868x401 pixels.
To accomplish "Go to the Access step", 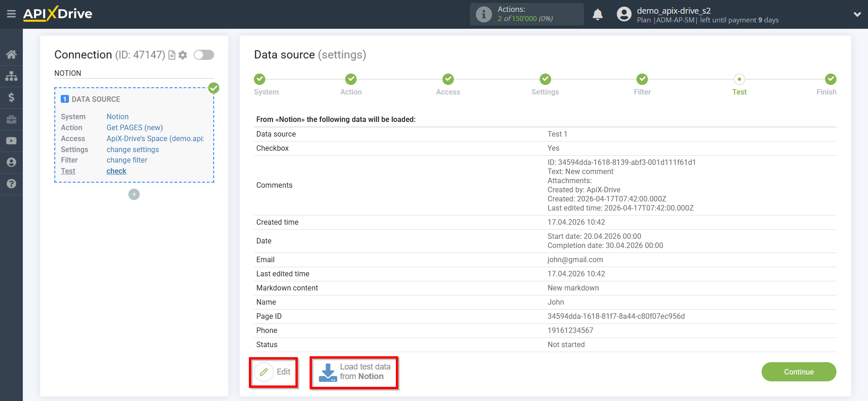I will (x=448, y=79).
